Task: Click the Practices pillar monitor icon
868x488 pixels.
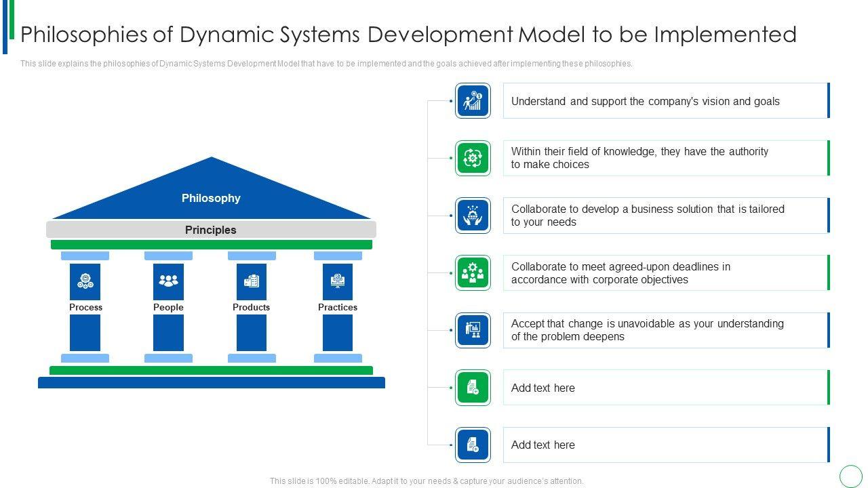Action: point(338,281)
